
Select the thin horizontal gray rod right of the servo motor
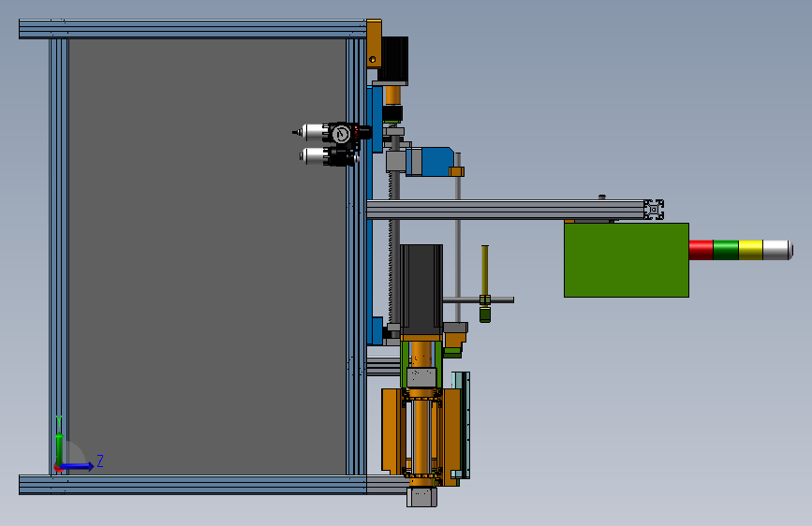[x=478, y=300]
